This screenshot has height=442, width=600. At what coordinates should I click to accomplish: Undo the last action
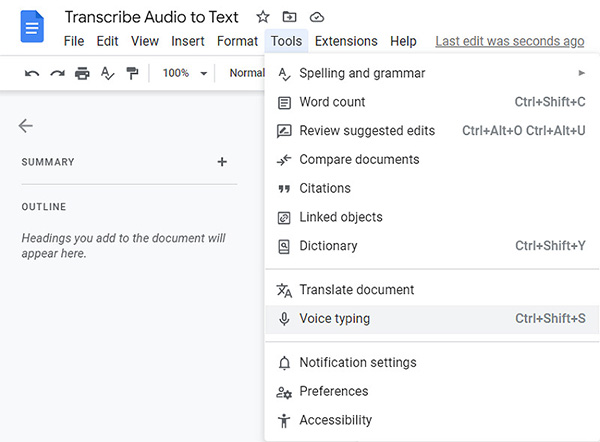pos(32,73)
